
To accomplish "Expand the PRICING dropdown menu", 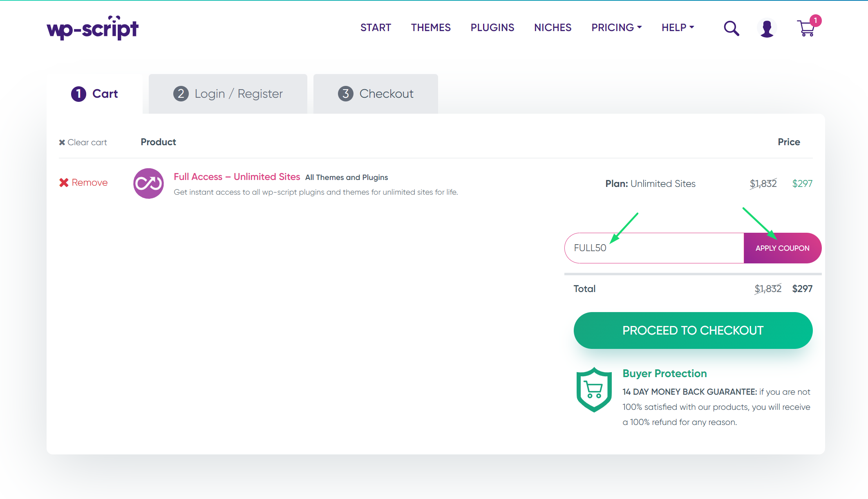I will pyautogui.click(x=617, y=27).
